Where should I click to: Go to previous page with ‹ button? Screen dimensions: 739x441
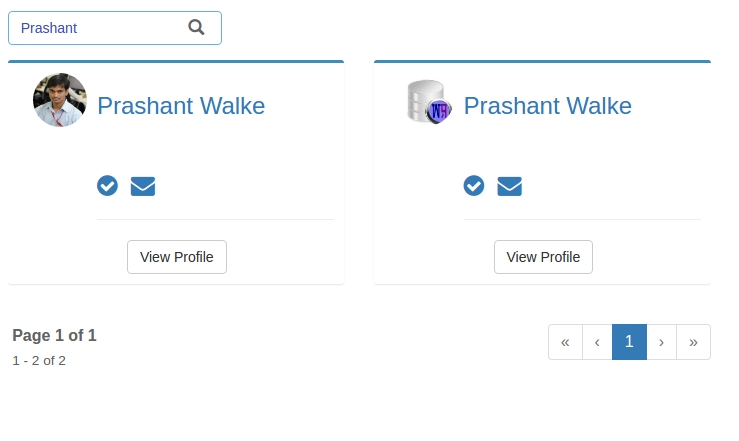click(x=597, y=342)
